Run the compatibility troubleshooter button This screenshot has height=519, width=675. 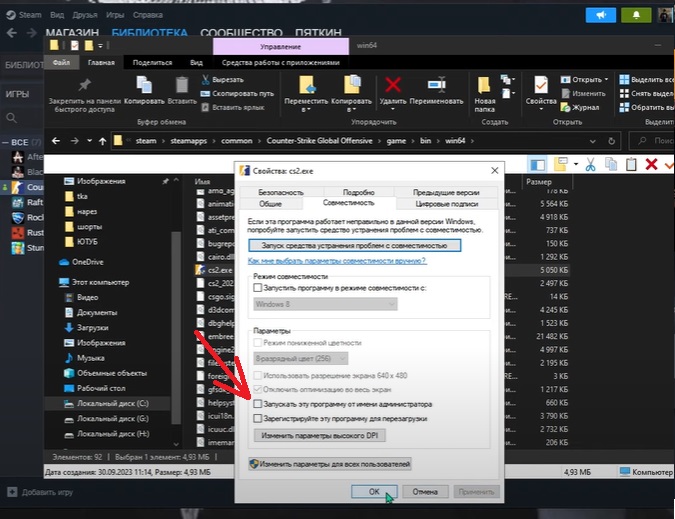pyautogui.click(x=355, y=246)
